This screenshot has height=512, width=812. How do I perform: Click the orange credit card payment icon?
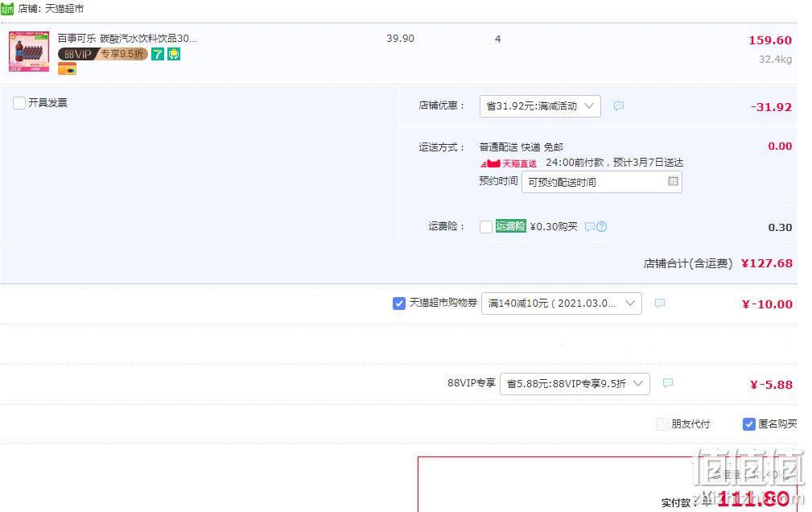(67, 68)
